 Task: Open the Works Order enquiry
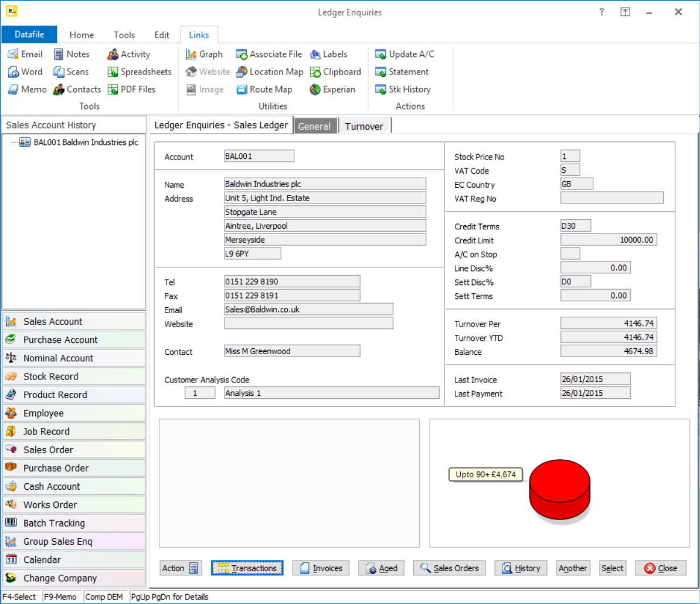click(x=74, y=504)
